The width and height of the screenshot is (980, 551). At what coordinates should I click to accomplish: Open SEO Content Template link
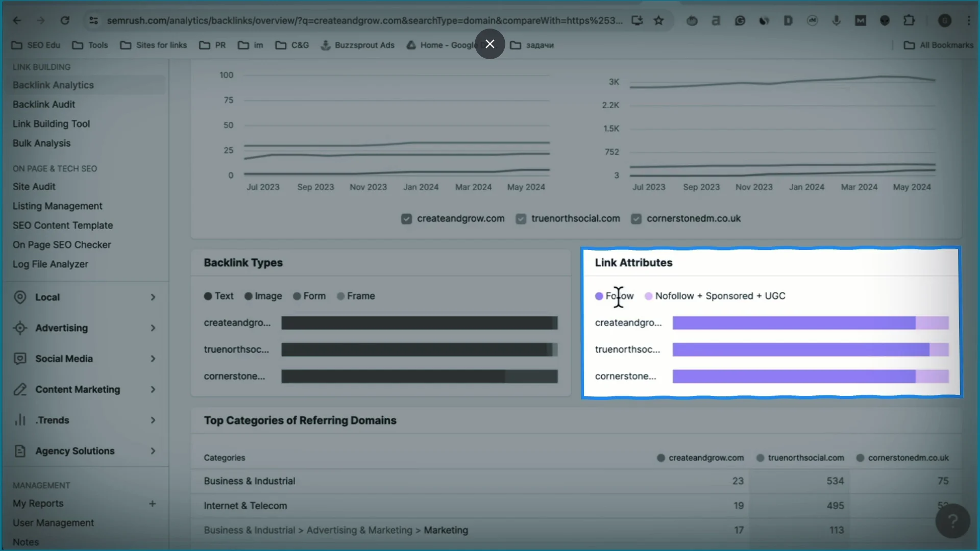[x=63, y=226]
